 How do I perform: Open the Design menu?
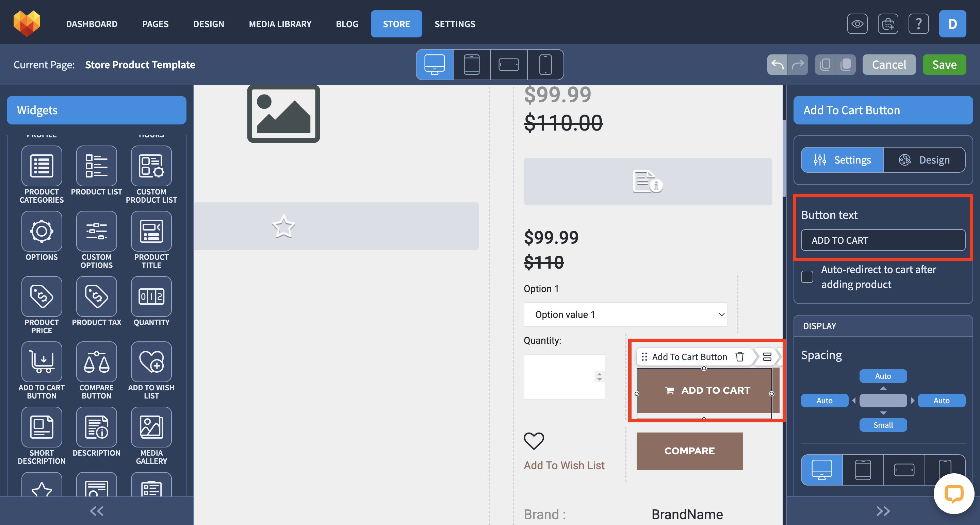click(209, 24)
